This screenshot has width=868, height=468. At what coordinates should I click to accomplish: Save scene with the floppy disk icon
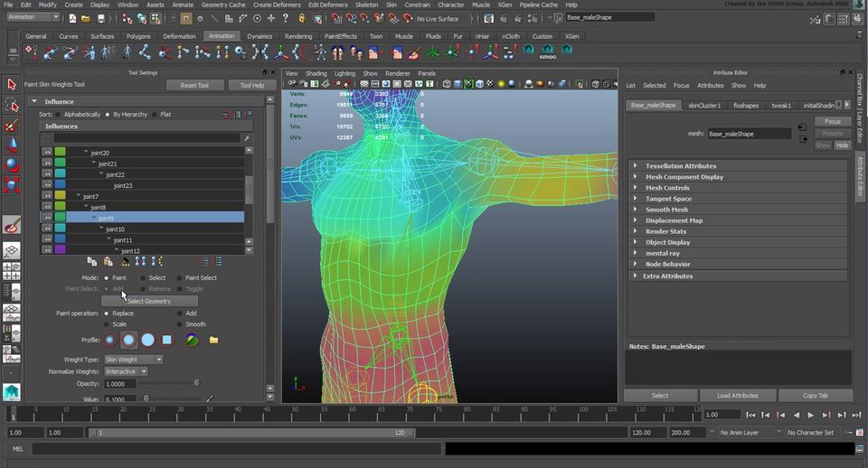click(x=100, y=19)
